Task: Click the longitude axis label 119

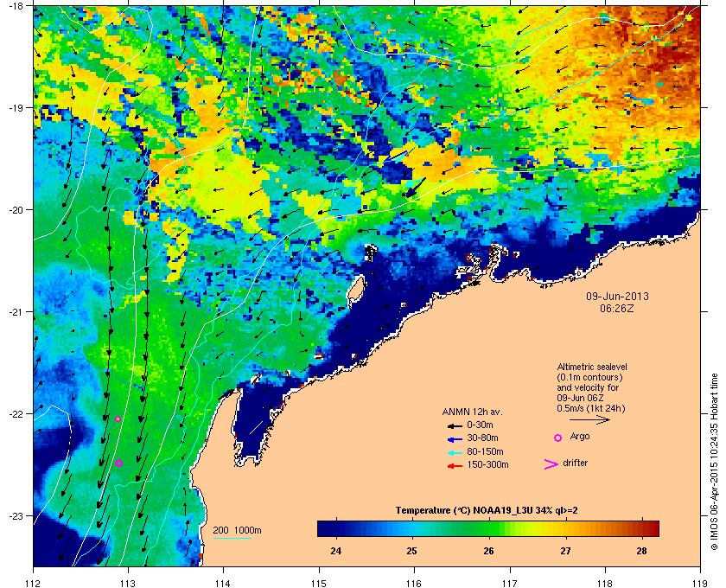Action: tap(700, 583)
